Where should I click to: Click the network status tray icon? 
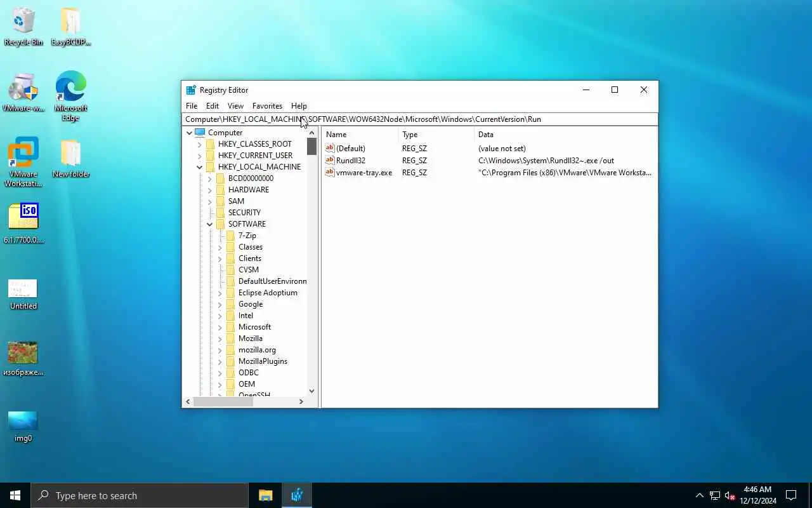[715, 495]
